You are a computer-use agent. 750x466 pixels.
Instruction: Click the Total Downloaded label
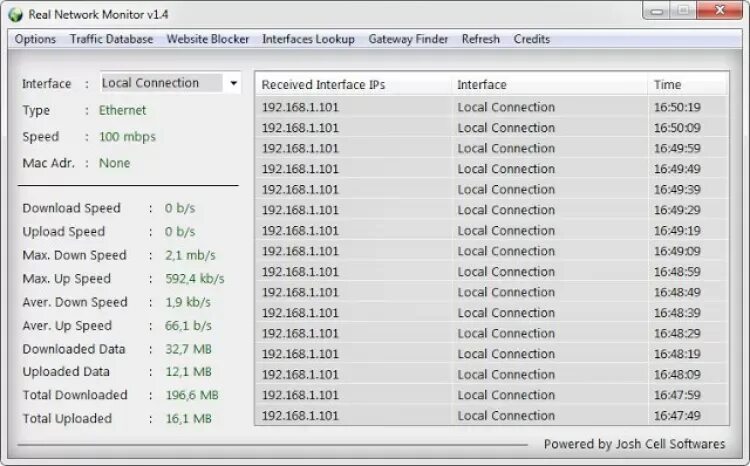coord(75,395)
